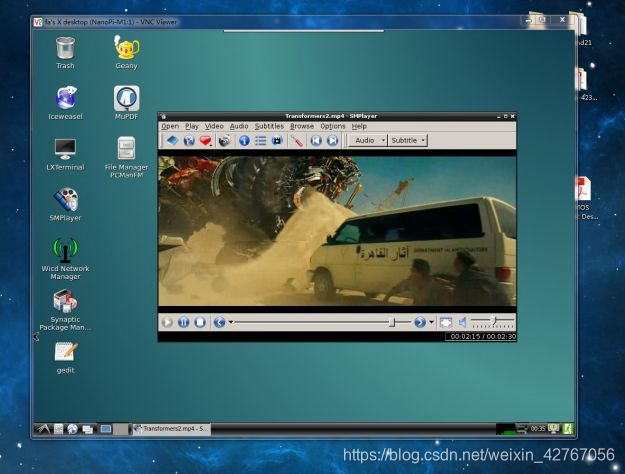625x474 pixels.
Task: Click the volume slider handle
Action: click(493, 320)
